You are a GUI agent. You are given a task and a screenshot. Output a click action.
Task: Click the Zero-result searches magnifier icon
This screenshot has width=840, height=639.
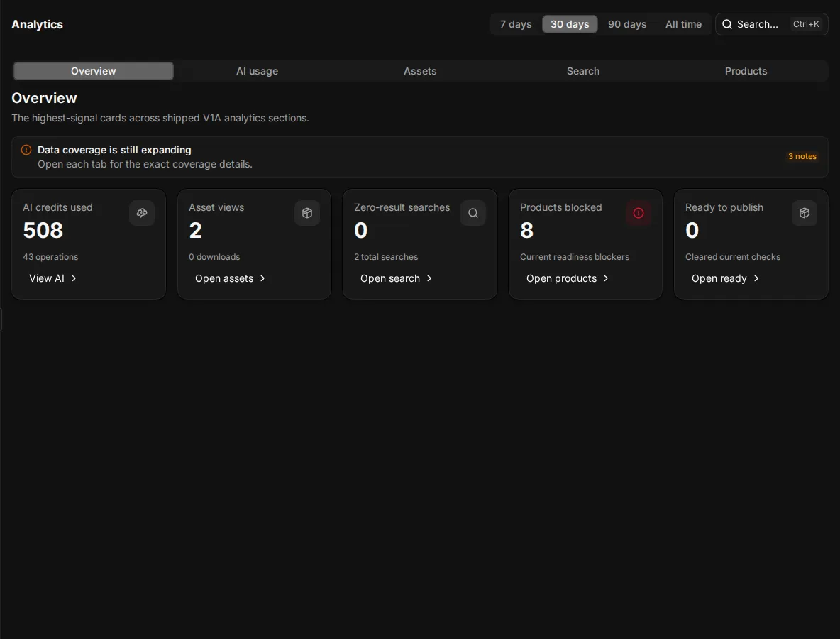pos(473,213)
